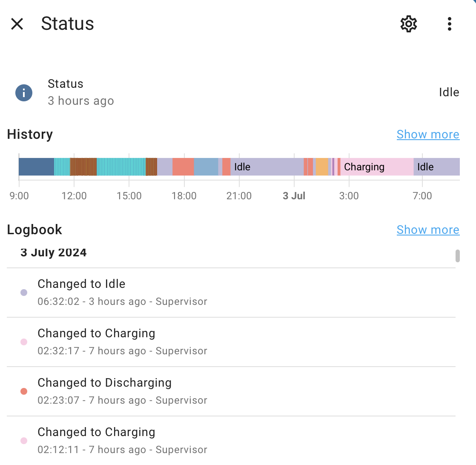Select the dark blue segment at 9:00

pos(37,166)
